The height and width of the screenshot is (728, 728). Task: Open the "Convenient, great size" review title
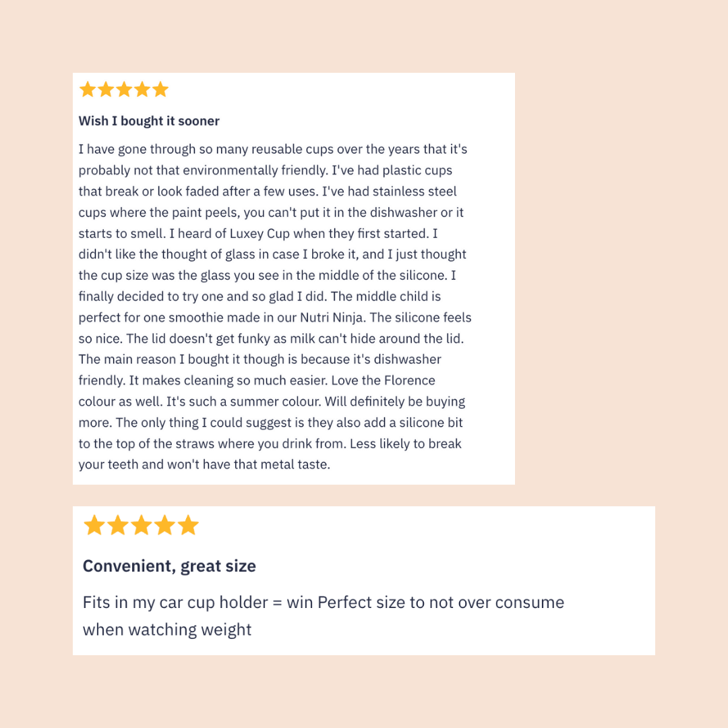(x=169, y=566)
